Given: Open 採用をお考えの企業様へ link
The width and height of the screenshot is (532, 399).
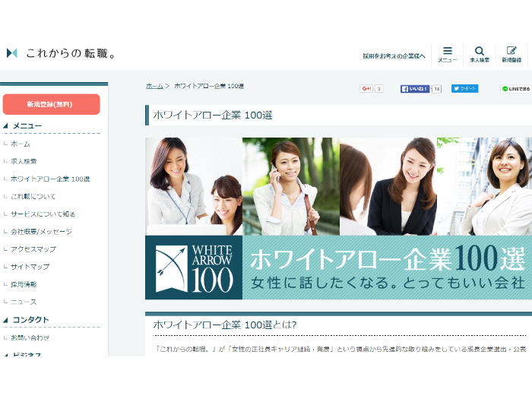Looking at the screenshot, I should [394, 56].
